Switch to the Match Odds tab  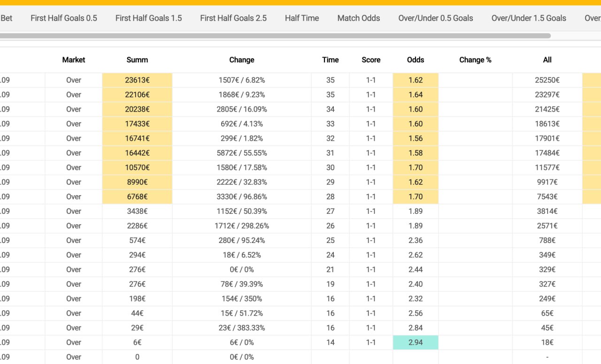click(359, 18)
